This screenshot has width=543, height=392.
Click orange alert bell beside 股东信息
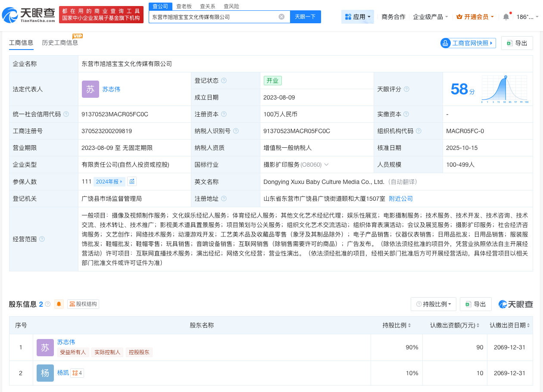59,304
